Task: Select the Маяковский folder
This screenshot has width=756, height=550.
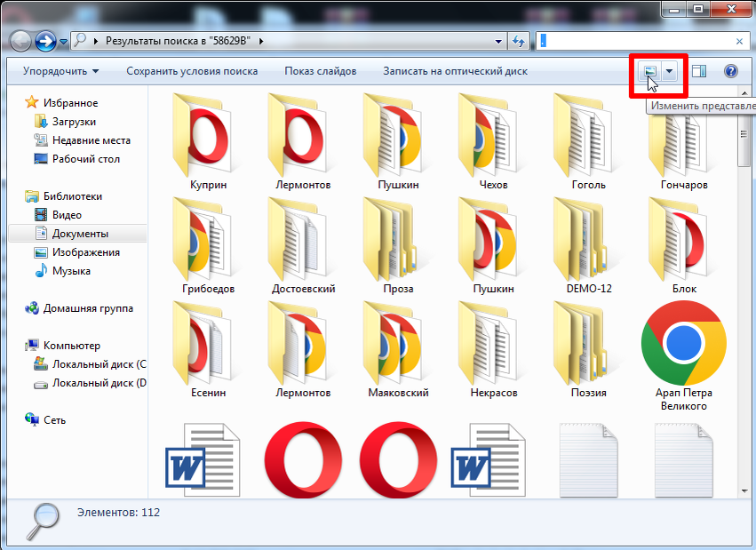Action: click(x=398, y=349)
